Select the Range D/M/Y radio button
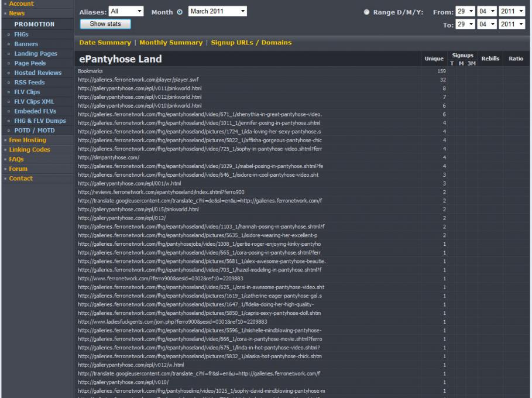 tap(366, 12)
